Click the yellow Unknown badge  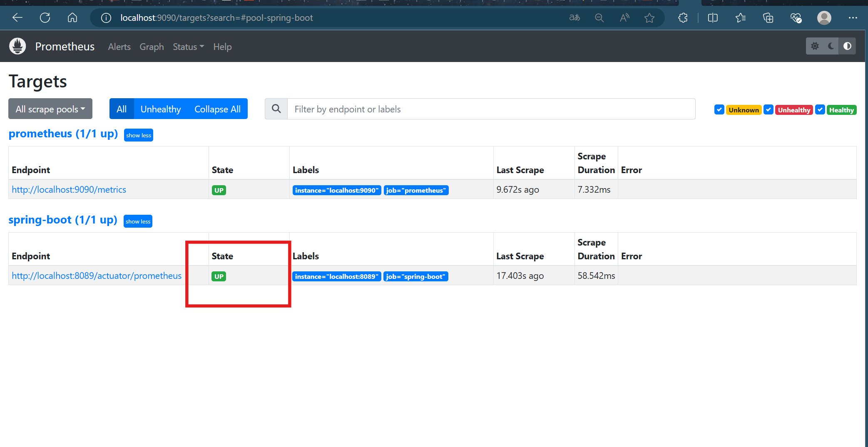click(x=744, y=110)
